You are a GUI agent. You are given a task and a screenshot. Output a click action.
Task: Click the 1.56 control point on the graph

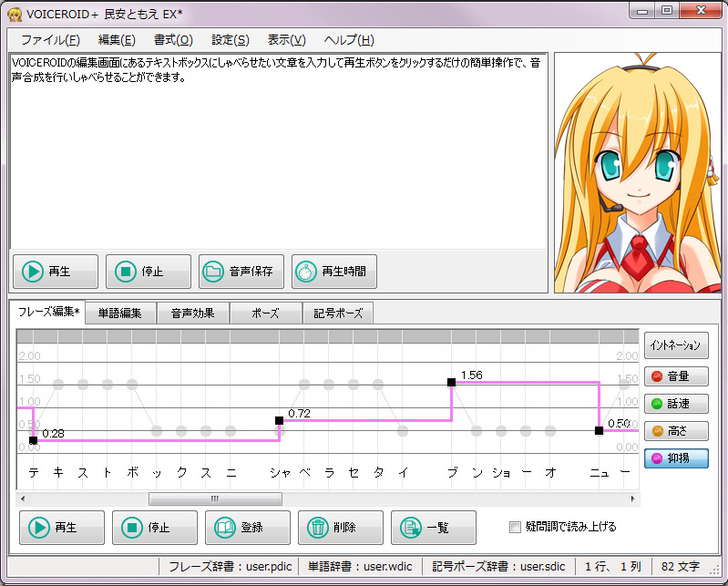pyautogui.click(x=451, y=382)
